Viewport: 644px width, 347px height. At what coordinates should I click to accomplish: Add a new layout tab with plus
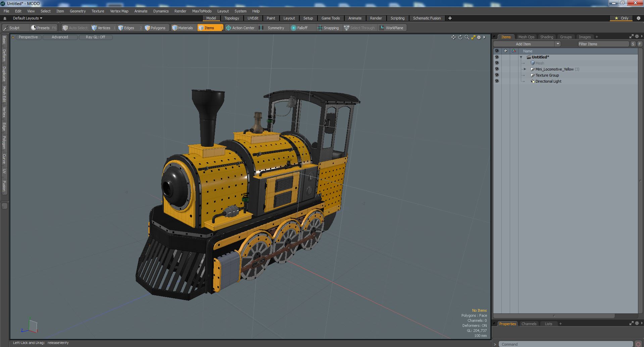(450, 18)
